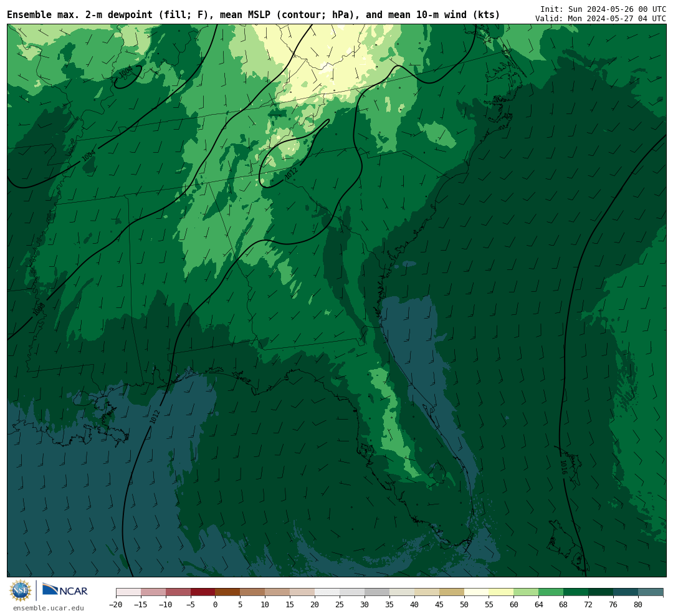Pick the above-80 slate teal end swatch
This screenshot has height=616, width=673.
651,592
